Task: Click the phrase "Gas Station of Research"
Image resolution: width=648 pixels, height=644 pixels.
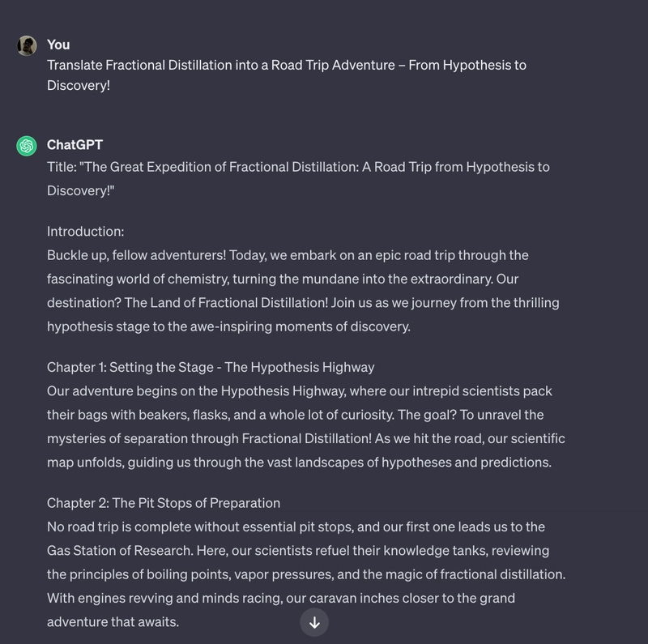Action: (119, 551)
